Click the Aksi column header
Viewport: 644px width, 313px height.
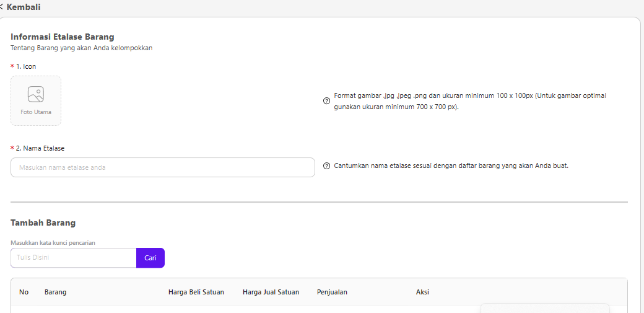pos(422,292)
